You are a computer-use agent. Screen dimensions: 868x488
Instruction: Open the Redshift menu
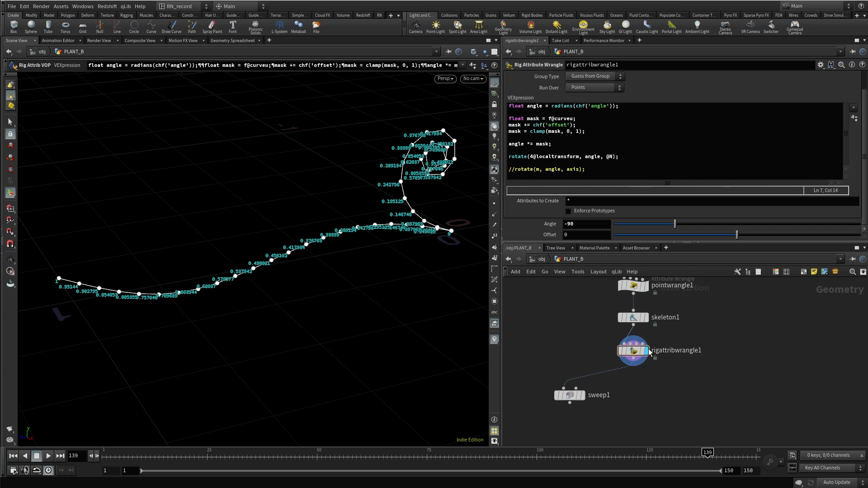[x=107, y=6]
